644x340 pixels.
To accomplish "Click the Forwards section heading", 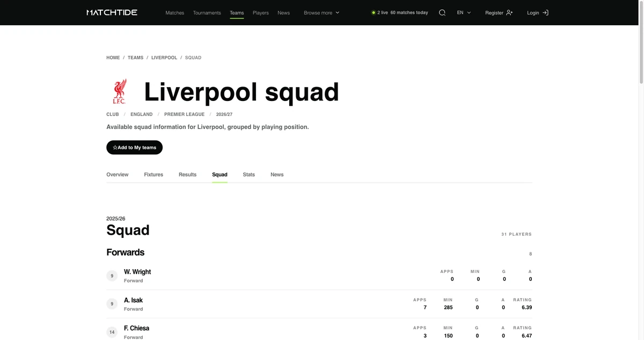I will click(x=125, y=252).
